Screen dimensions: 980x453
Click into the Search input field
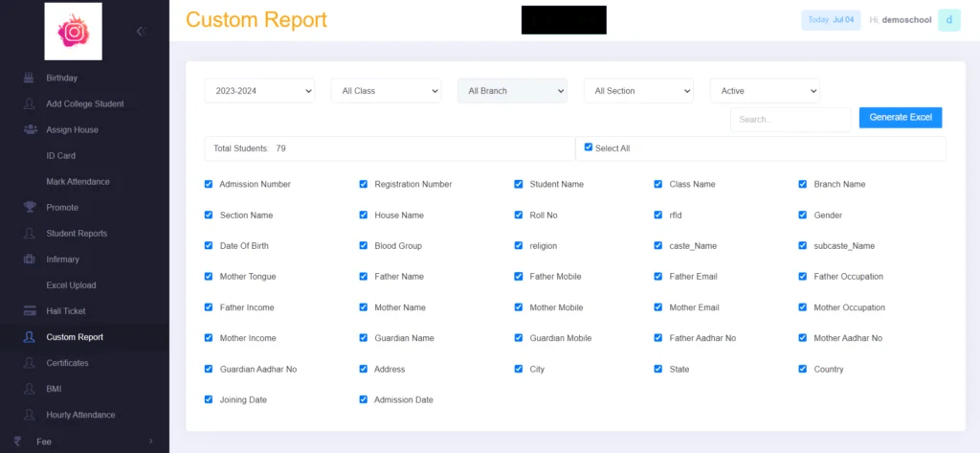[x=790, y=120]
